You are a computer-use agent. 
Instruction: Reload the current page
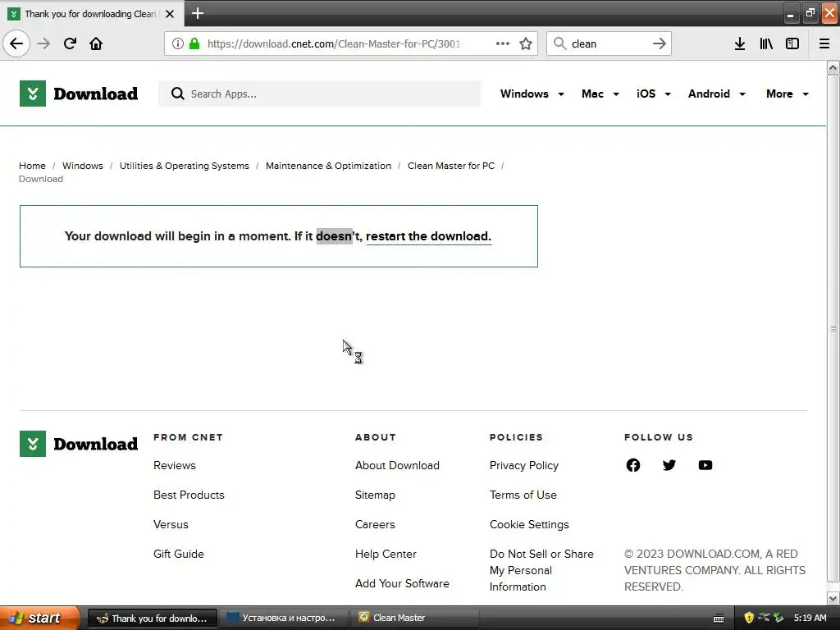tap(70, 43)
